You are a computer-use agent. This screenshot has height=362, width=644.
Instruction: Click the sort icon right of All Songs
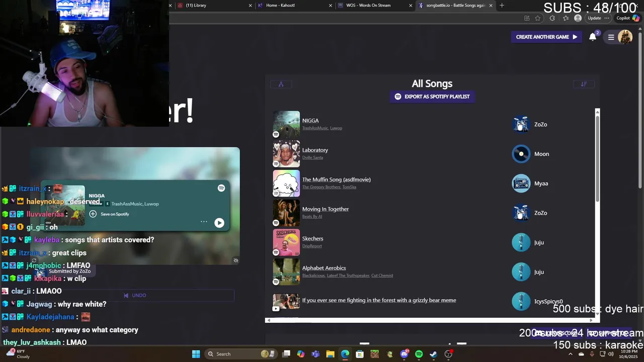tap(584, 84)
